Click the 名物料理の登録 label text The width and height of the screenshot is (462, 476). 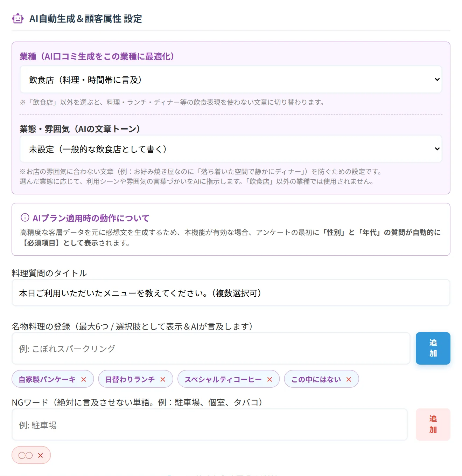point(132,326)
